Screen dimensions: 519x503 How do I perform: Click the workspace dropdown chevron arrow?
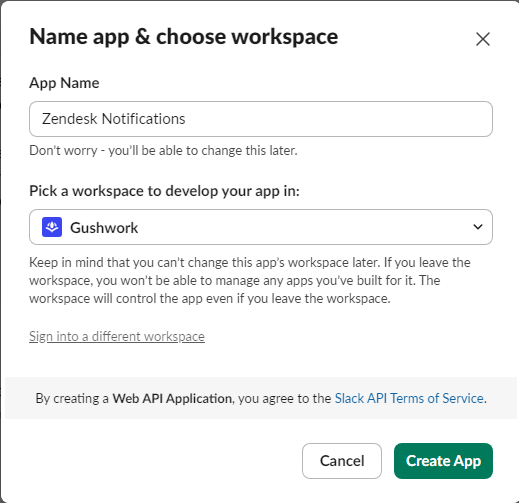(x=478, y=227)
